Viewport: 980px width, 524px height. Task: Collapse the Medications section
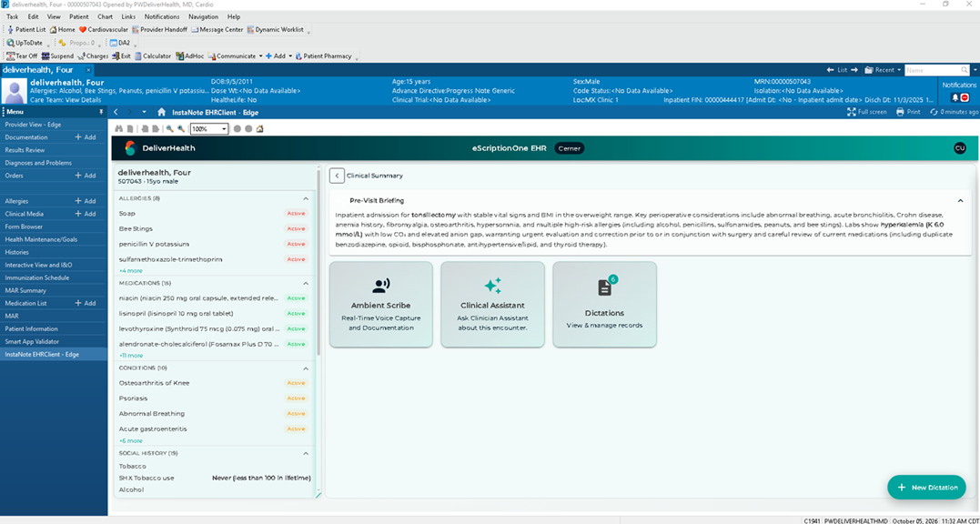(306, 283)
